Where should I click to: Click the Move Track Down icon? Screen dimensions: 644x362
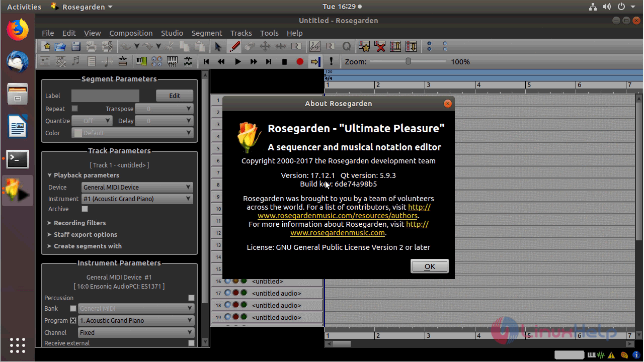(411, 46)
